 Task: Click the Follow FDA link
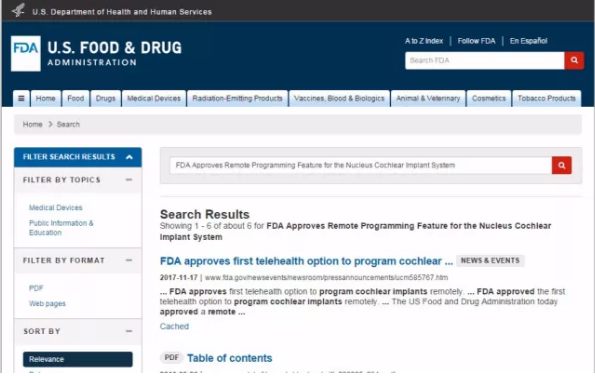pos(476,41)
